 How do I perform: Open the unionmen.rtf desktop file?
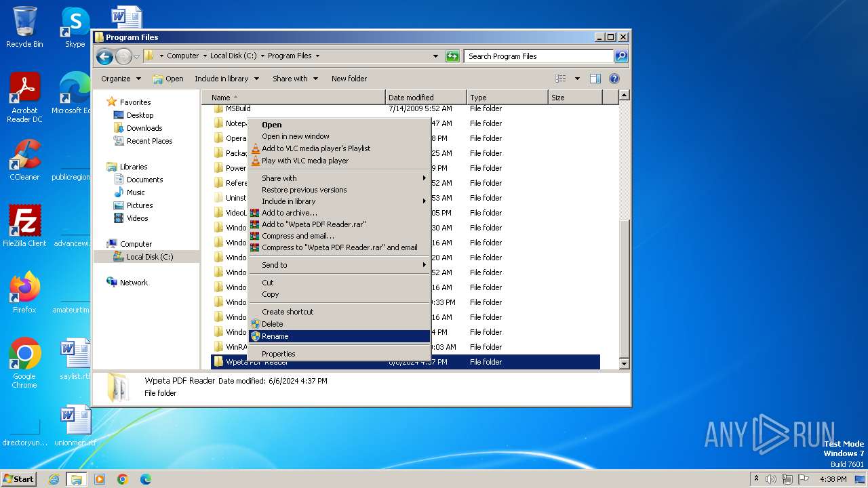point(75,426)
